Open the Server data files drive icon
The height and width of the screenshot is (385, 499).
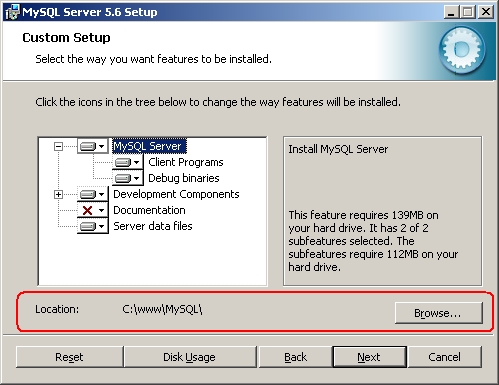[x=93, y=226]
